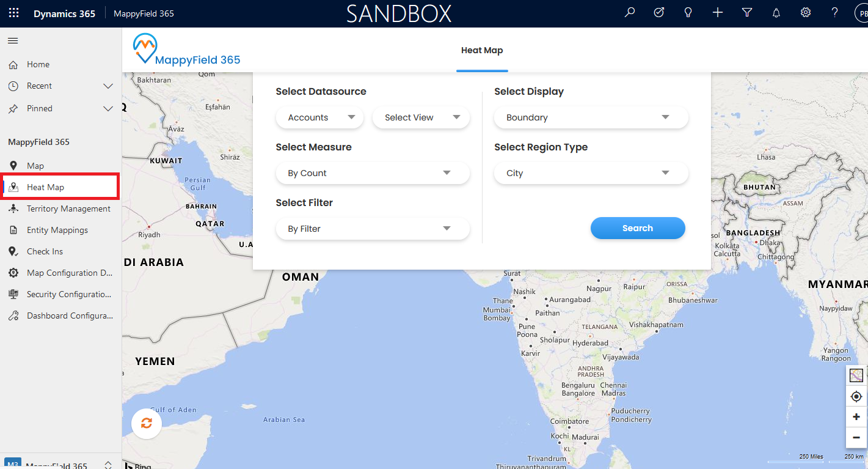Collapse the sidebar with hamburger icon
The width and height of the screenshot is (868, 469).
13,41
